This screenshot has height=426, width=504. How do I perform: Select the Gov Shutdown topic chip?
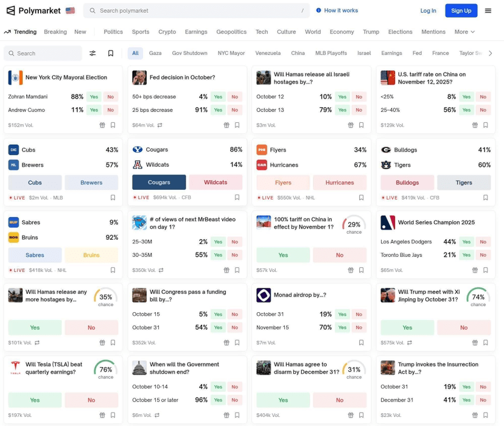[190, 53]
